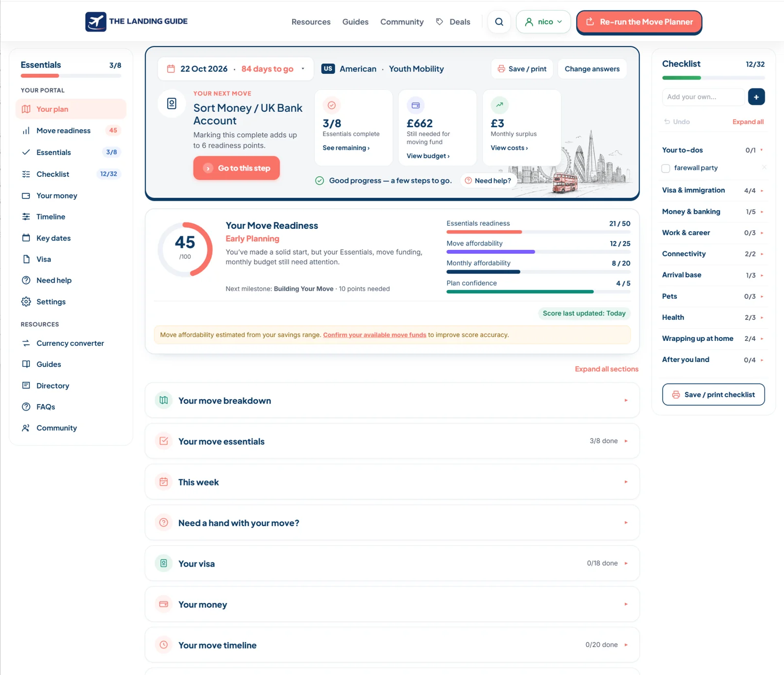Collapse the Your to-dos checklist group

click(x=713, y=150)
